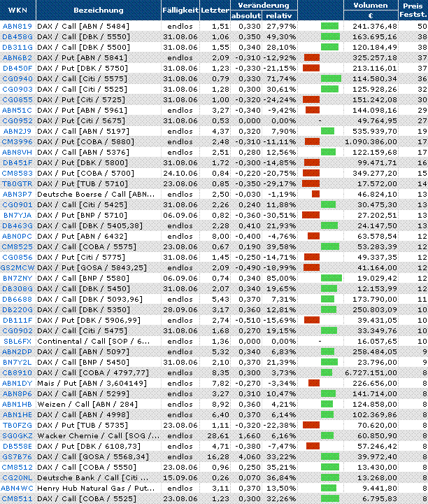Open WKN link CG0856
Screen dimensions: 428x504
coord(17,257)
